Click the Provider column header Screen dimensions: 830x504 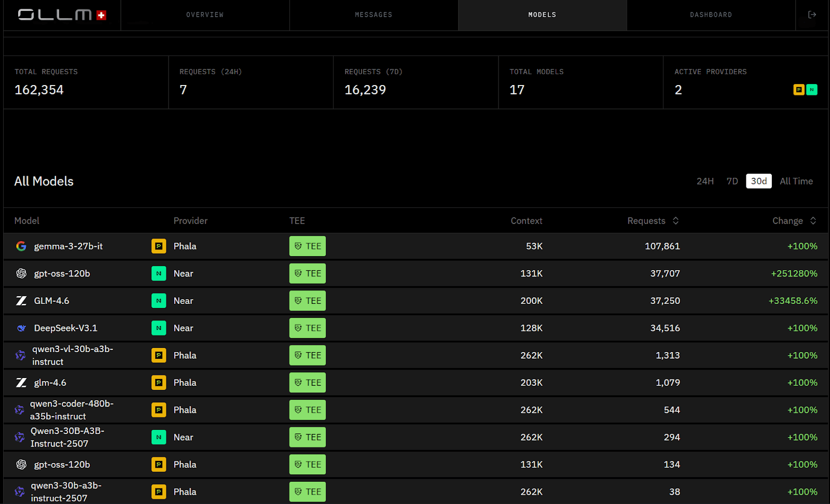(190, 221)
